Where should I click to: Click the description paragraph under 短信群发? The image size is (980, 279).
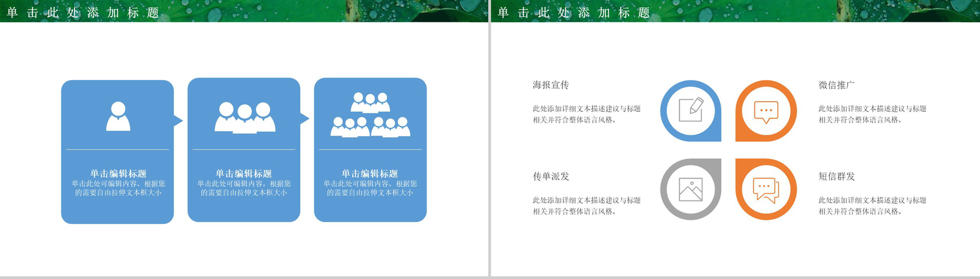[x=873, y=206]
